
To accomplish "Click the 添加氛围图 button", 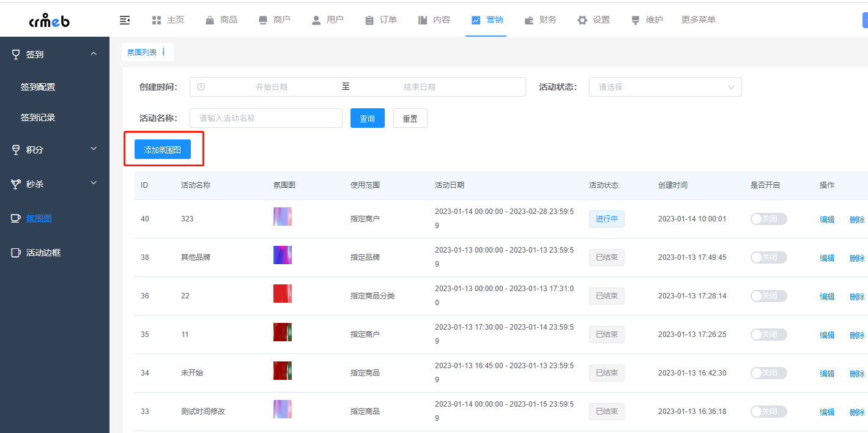I will tap(163, 149).
